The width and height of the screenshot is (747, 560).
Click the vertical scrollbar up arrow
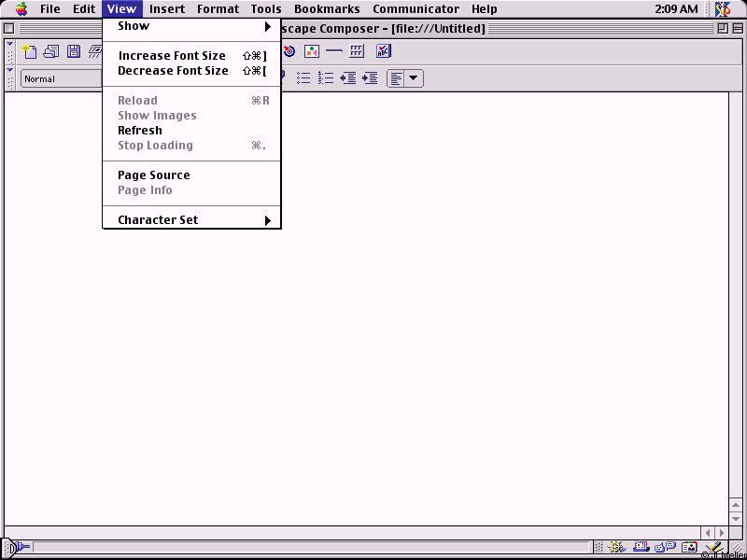coord(736,504)
